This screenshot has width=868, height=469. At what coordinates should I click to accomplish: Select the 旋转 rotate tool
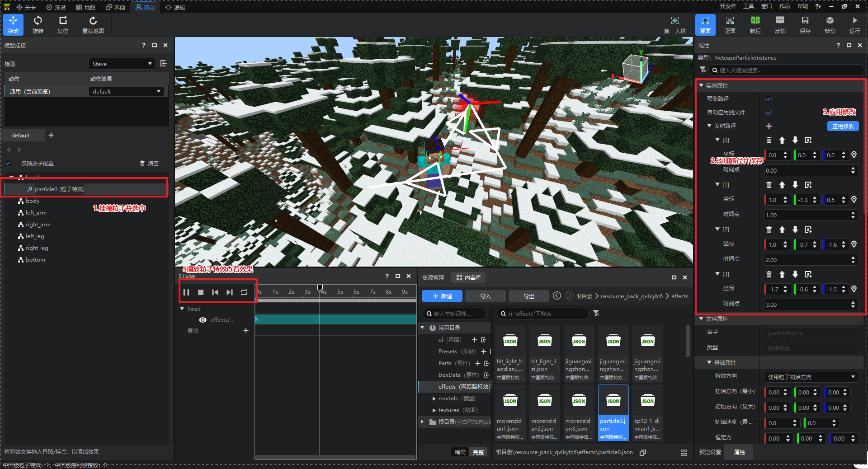pos(38,24)
